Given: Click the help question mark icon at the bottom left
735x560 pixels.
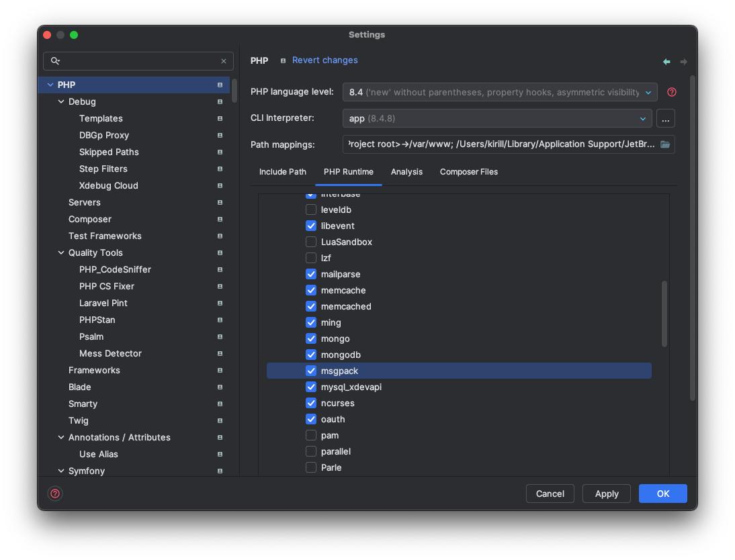Looking at the screenshot, I should click(x=55, y=494).
